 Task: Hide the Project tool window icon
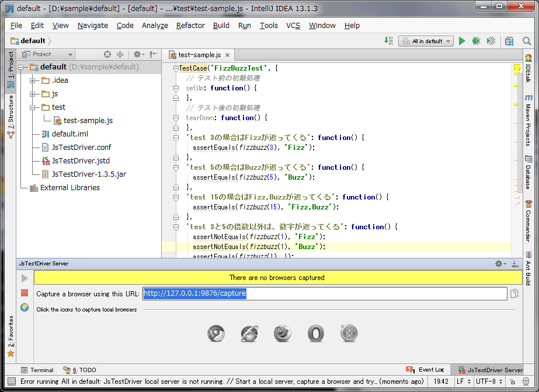[x=154, y=54]
